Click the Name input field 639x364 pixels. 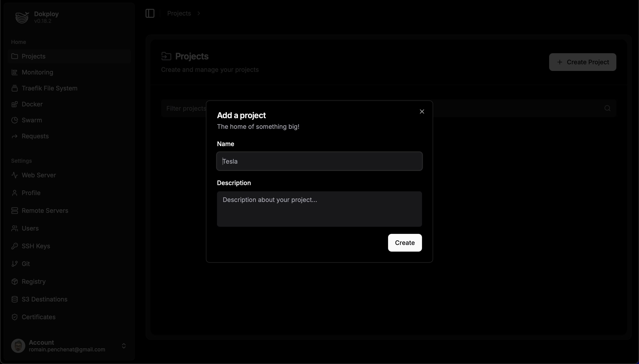pos(319,161)
